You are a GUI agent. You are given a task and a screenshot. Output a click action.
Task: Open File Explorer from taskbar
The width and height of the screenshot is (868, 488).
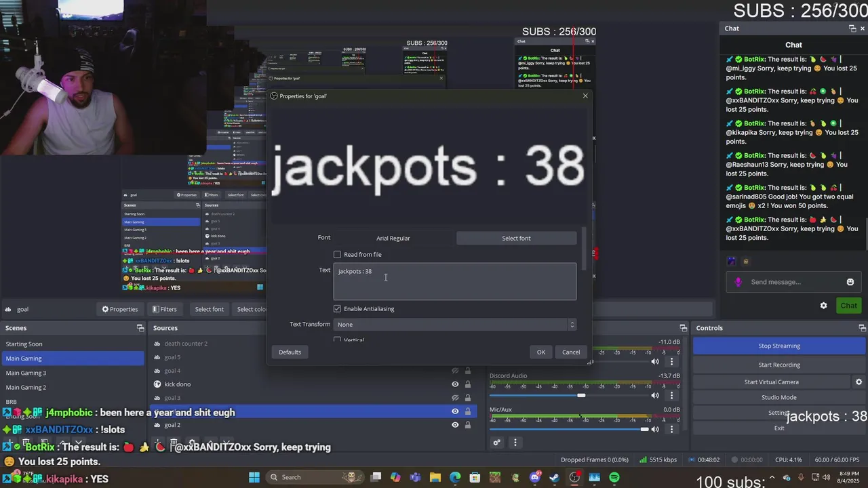[x=435, y=477]
